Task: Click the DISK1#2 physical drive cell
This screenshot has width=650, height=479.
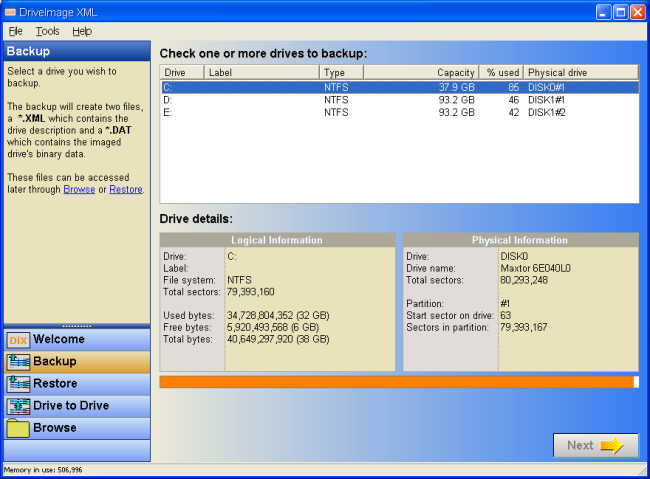Action: [546, 112]
